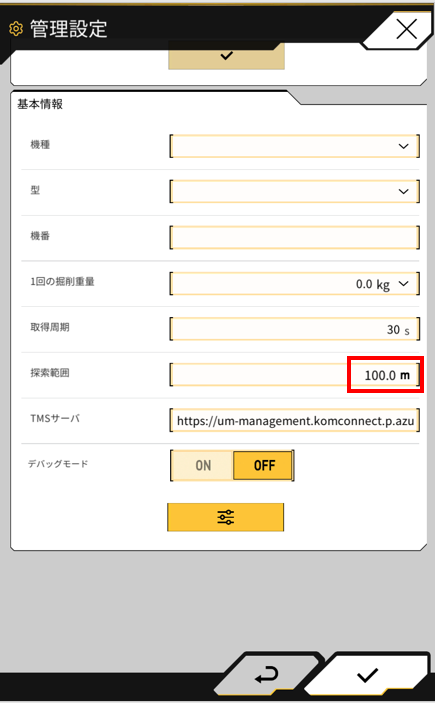435x703 pixels.
Task: Click the 管理設定 title text
Action: (x=69, y=29)
